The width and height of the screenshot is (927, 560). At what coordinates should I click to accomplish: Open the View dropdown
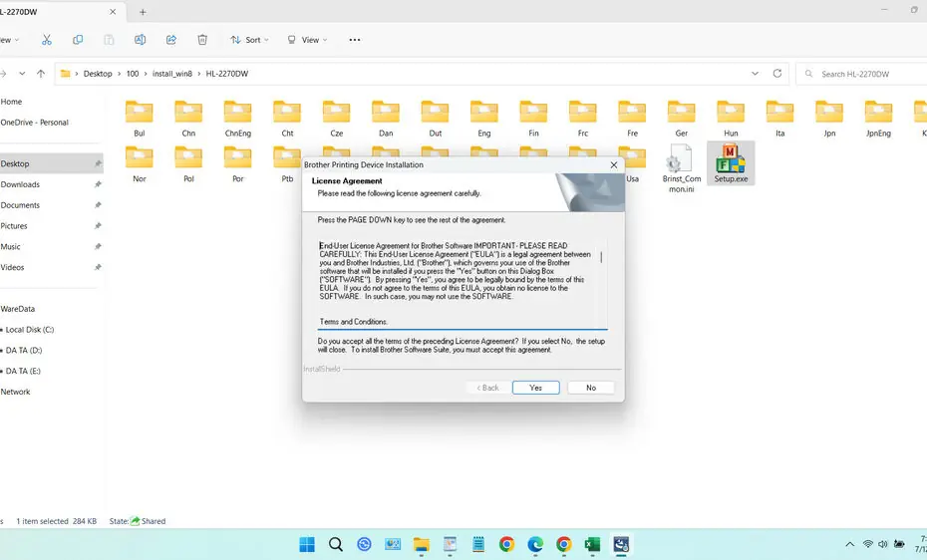[307, 40]
